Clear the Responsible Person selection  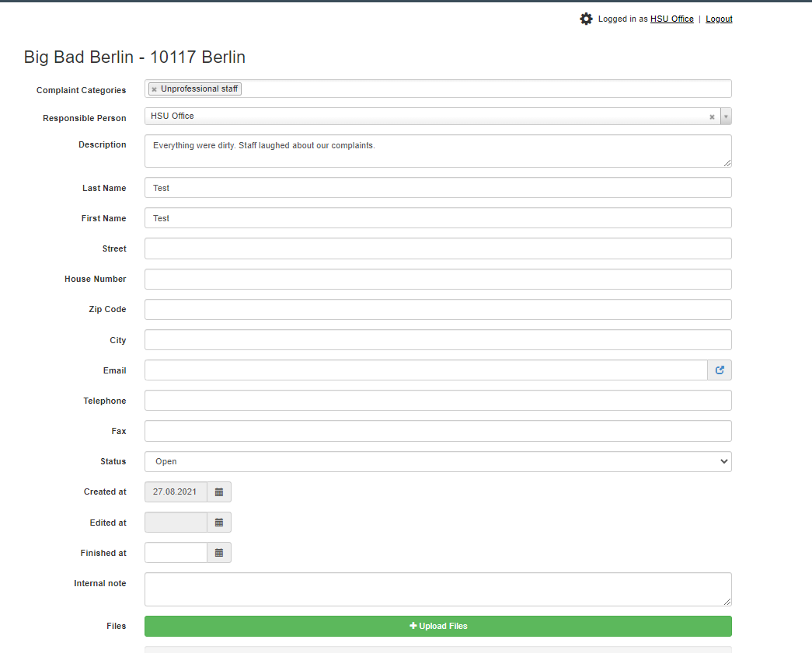712,117
